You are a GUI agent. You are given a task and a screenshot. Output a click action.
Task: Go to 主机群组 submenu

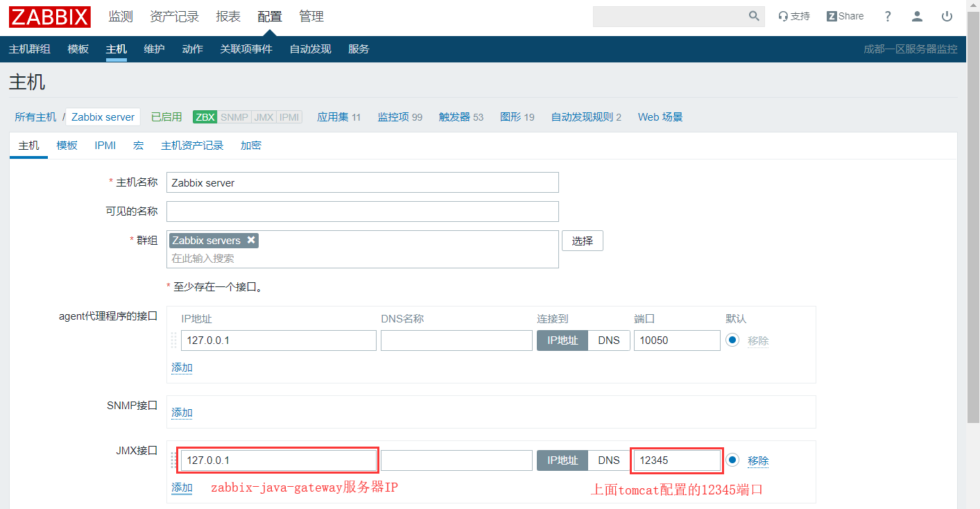point(30,49)
